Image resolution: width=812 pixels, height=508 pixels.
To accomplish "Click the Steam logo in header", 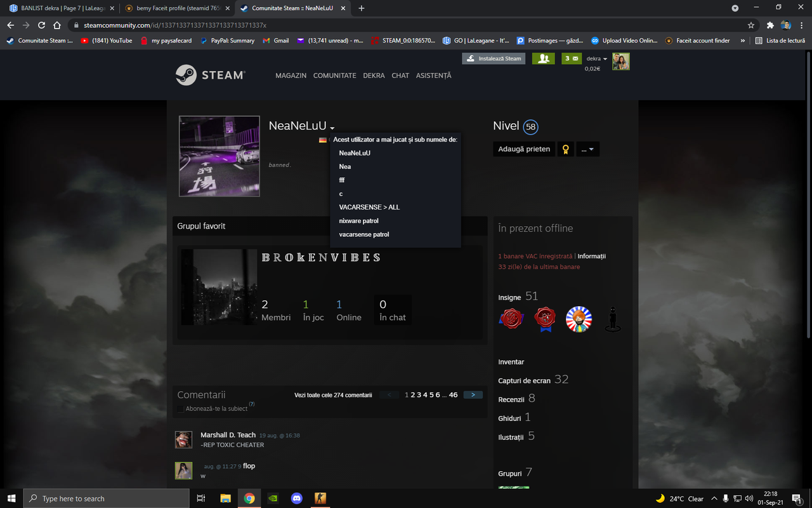I will tap(211, 75).
